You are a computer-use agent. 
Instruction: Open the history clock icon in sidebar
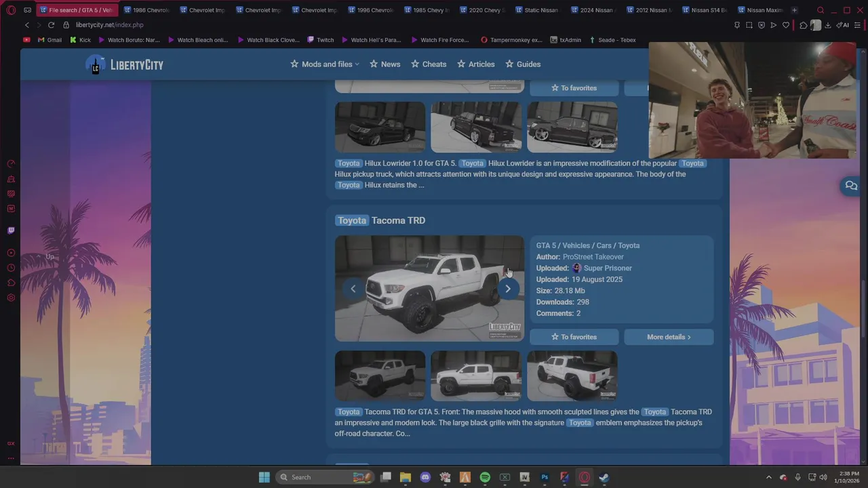tap(11, 268)
